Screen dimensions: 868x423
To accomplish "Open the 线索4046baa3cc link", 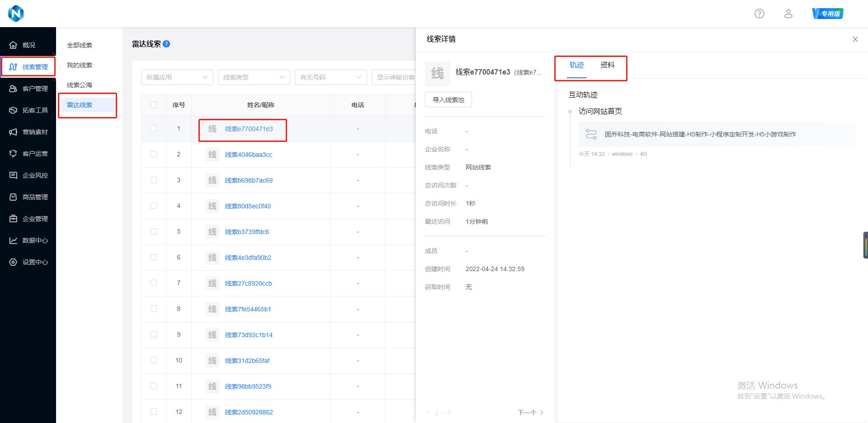I will point(249,154).
